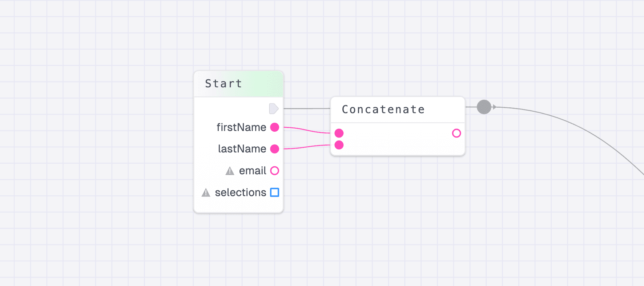Screen dimensions: 644x286
Task: Click the Start node's execution output arrow
Action: (x=274, y=108)
